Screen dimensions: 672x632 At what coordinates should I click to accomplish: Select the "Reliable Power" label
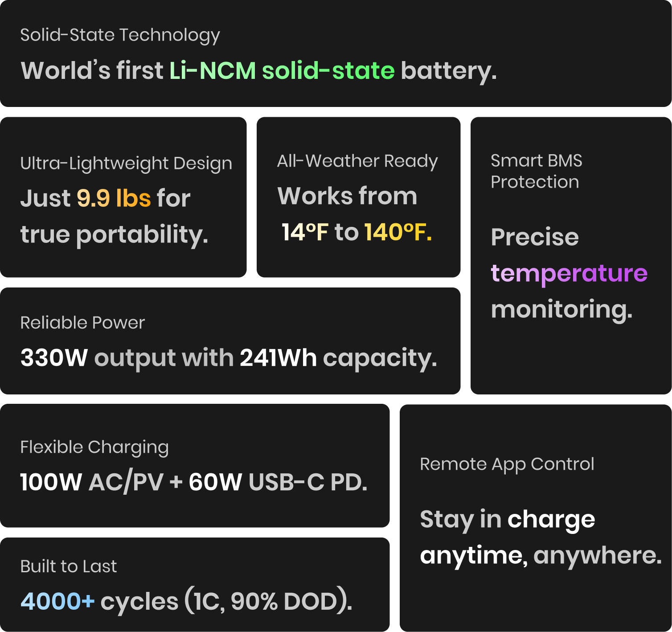point(82,323)
